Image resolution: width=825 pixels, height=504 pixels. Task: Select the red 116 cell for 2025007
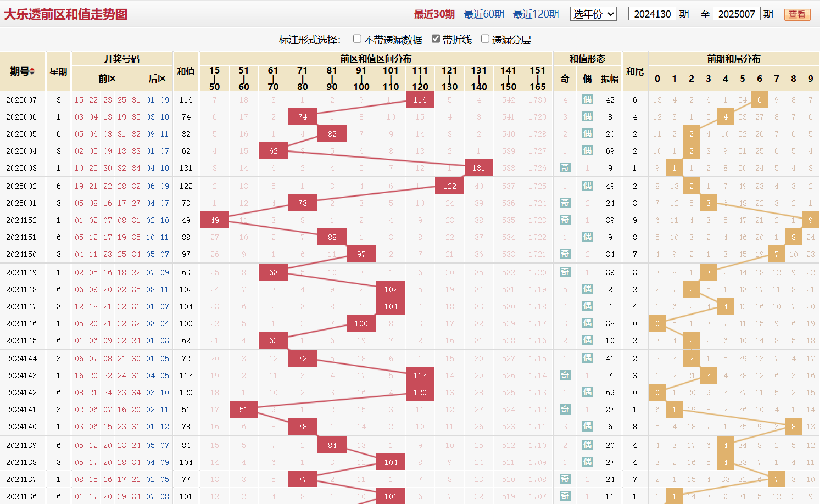(420, 100)
